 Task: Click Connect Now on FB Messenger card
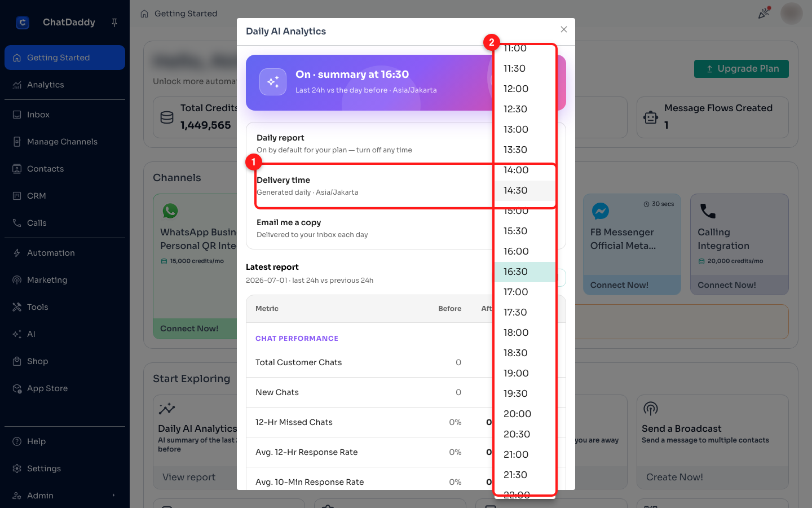619,285
